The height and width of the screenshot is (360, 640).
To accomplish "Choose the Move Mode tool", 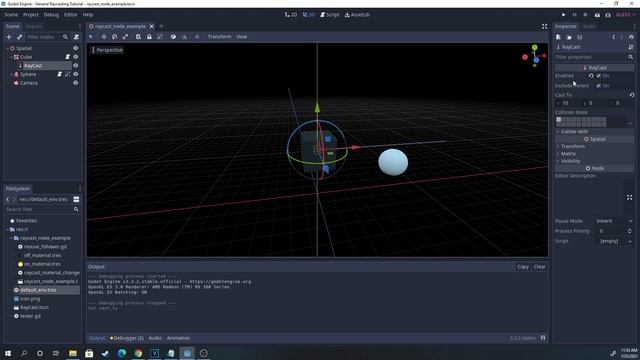I will point(104,37).
